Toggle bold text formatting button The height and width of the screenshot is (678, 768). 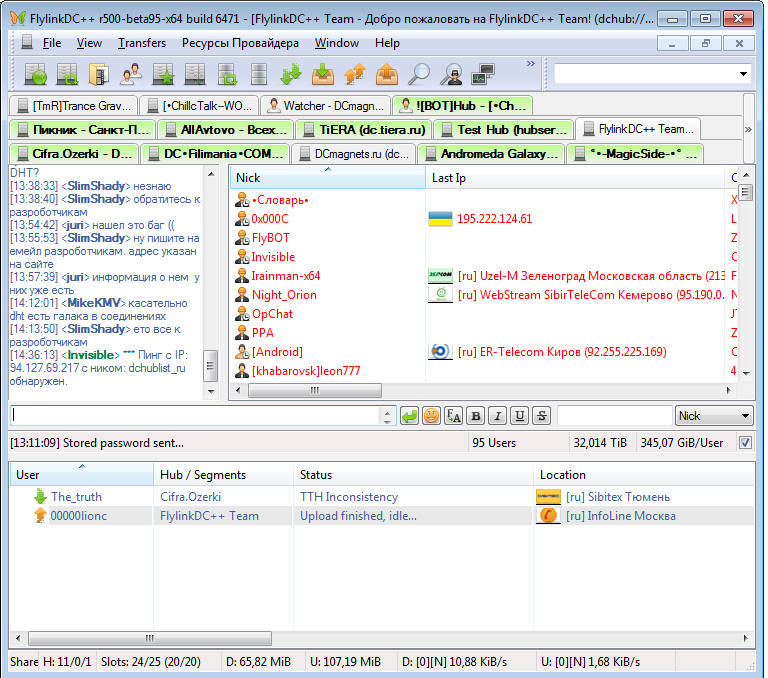pyautogui.click(x=476, y=416)
